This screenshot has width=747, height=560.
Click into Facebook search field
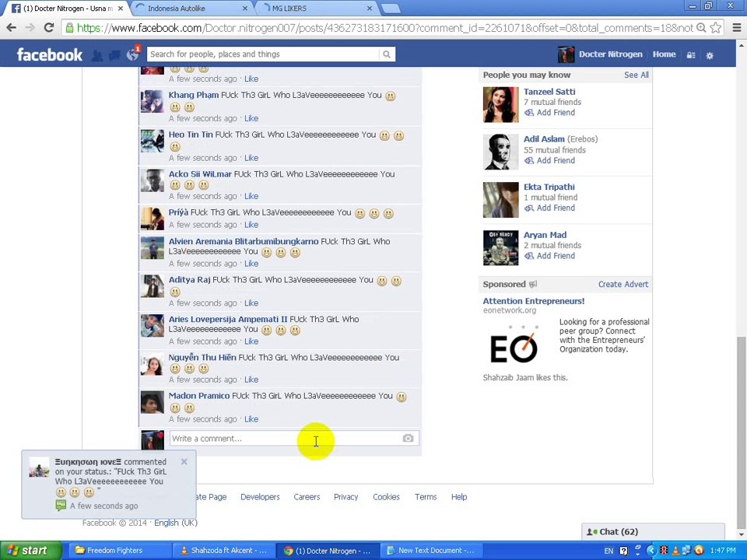(x=263, y=54)
